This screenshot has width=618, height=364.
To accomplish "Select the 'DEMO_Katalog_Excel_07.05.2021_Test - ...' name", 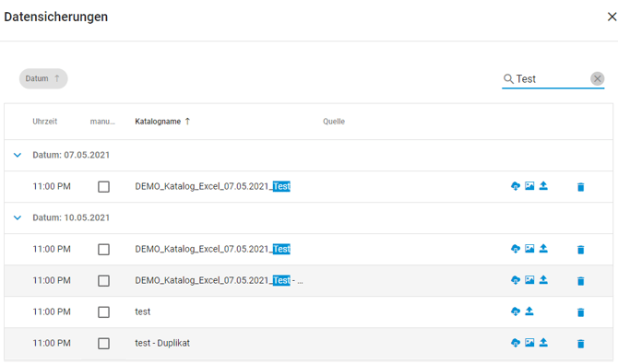I will coord(220,280).
